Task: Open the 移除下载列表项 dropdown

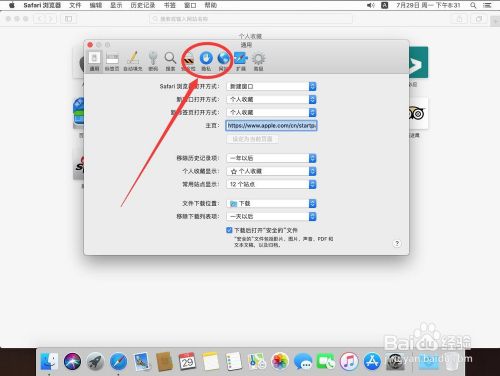Action: tap(271, 216)
